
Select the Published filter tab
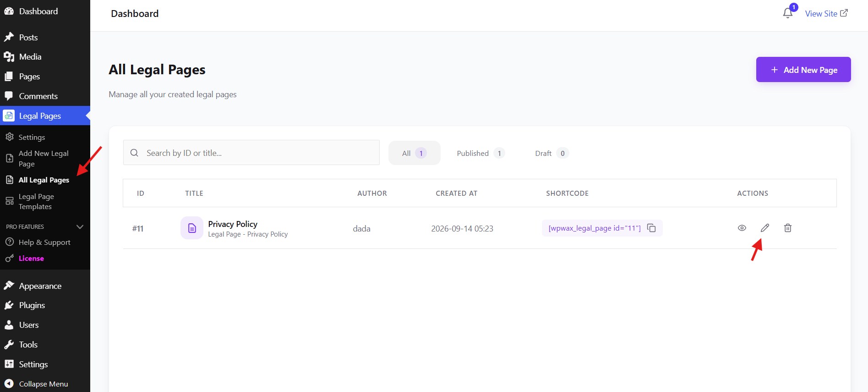(x=480, y=153)
